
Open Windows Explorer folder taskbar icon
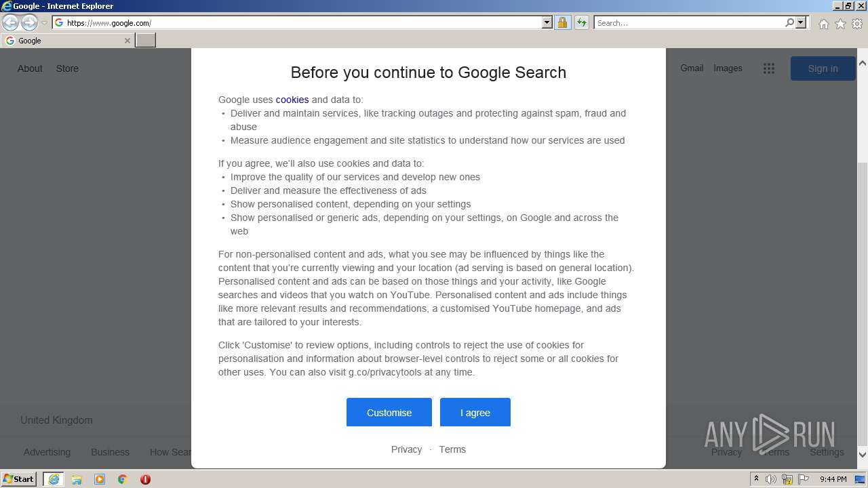pos(77,479)
